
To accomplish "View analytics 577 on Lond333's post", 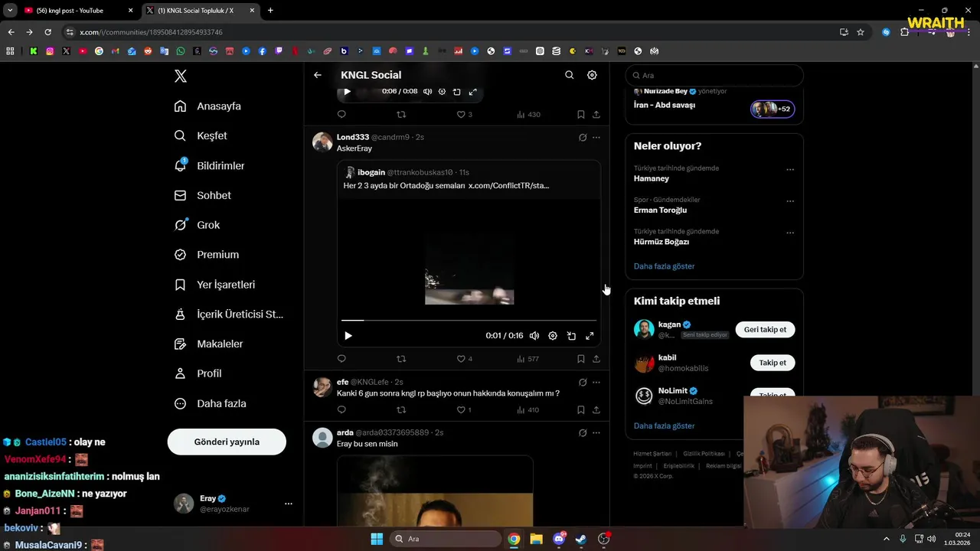I will pyautogui.click(x=528, y=358).
